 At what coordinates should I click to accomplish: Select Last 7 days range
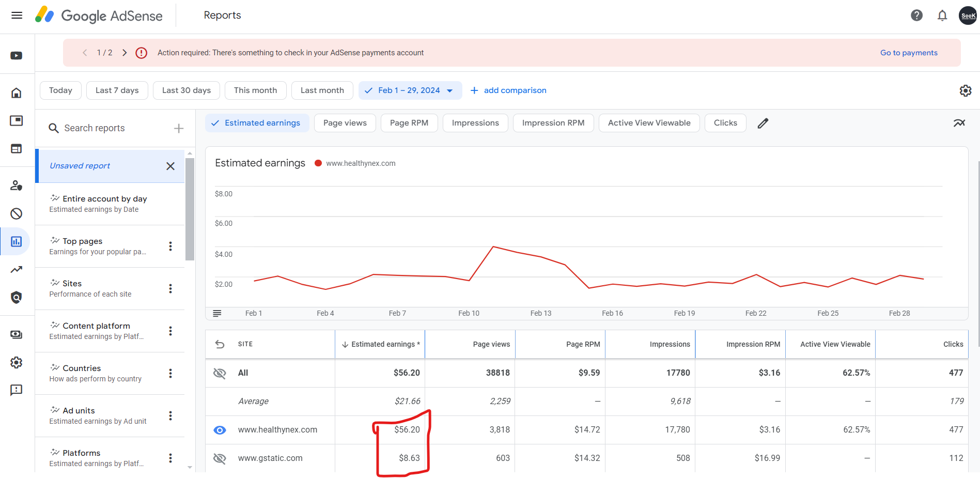point(117,90)
